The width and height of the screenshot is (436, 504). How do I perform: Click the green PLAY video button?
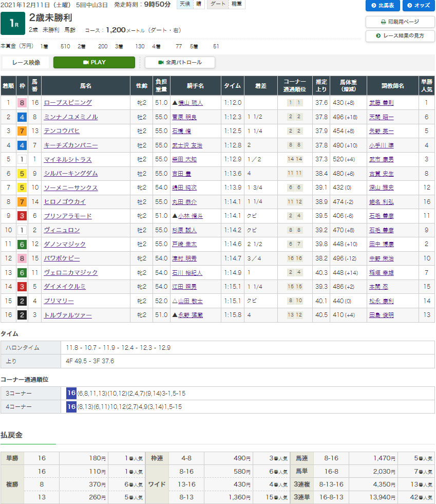coord(94,62)
